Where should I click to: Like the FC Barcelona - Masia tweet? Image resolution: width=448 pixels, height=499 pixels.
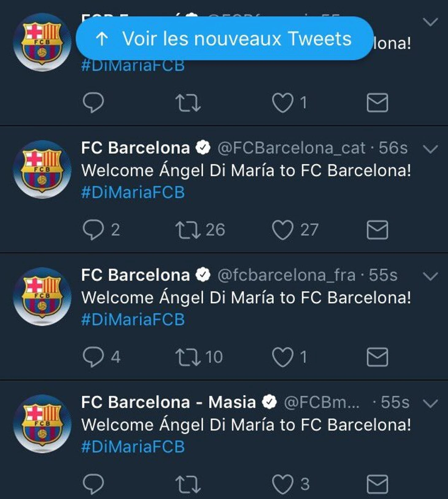tap(282, 484)
